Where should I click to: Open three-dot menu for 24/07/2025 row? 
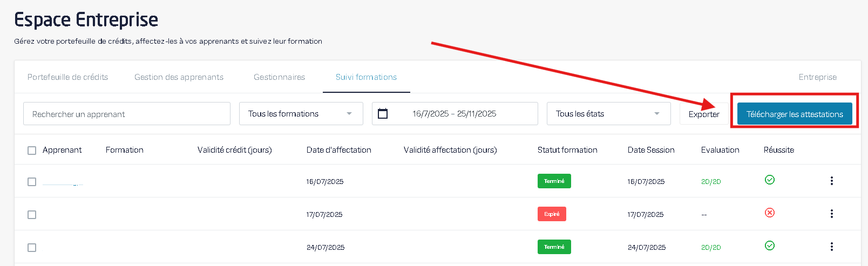tap(831, 247)
